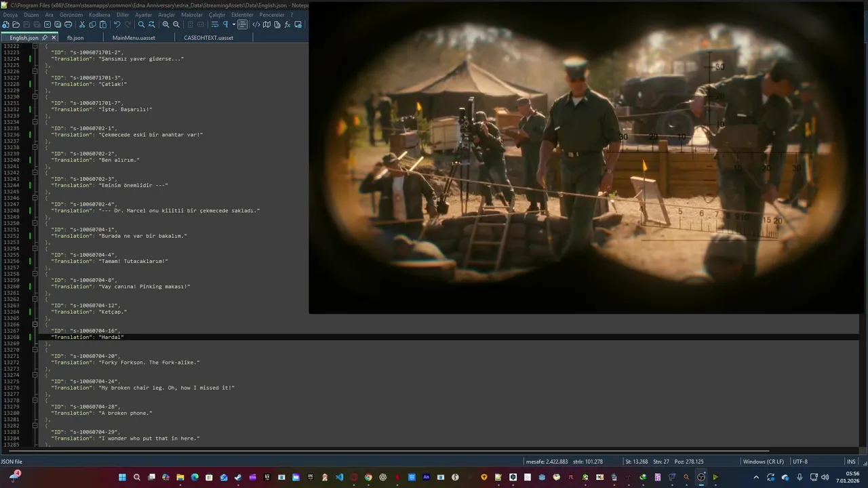
Task: Close the current document via toolbar icon
Action: click(x=47, y=24)
